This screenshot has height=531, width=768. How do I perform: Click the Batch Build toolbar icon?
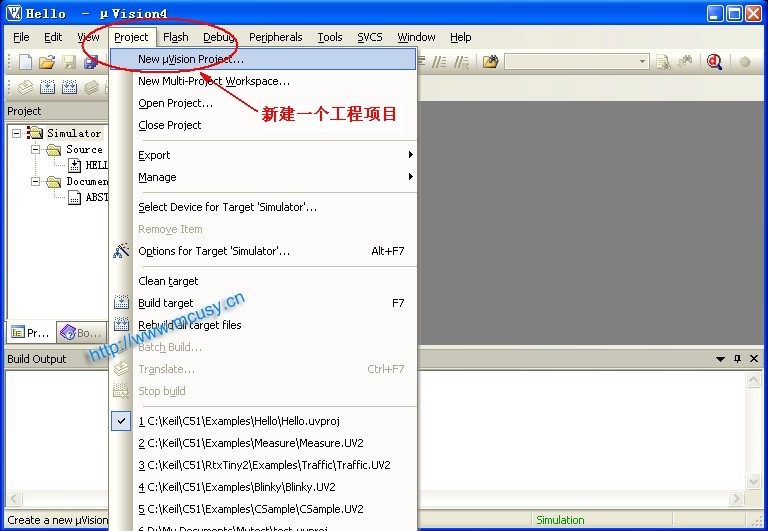(91, 87)
